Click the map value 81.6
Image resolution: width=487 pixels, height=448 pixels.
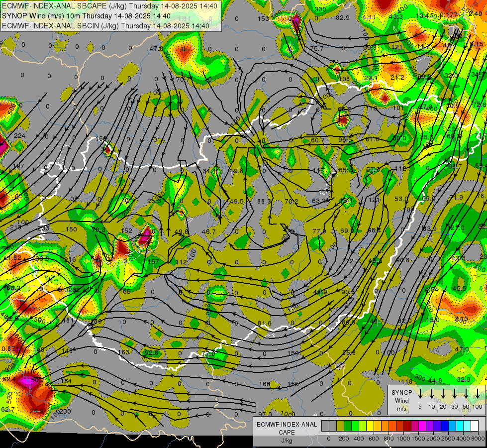tap(264, 324)
